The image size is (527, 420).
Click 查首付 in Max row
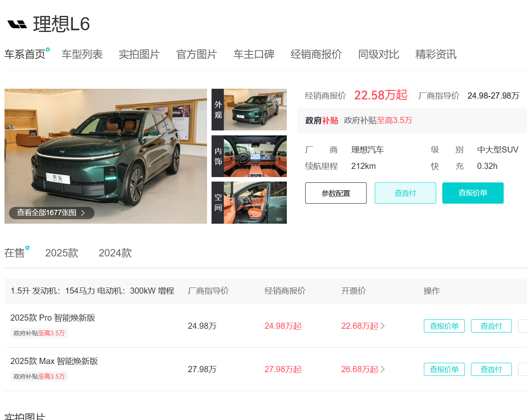coord(491,369)
